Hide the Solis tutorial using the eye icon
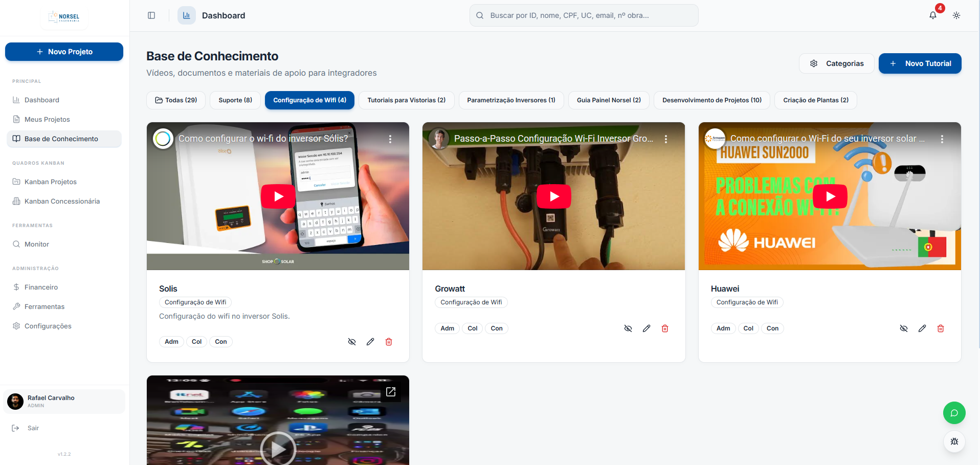 [352, 342]
